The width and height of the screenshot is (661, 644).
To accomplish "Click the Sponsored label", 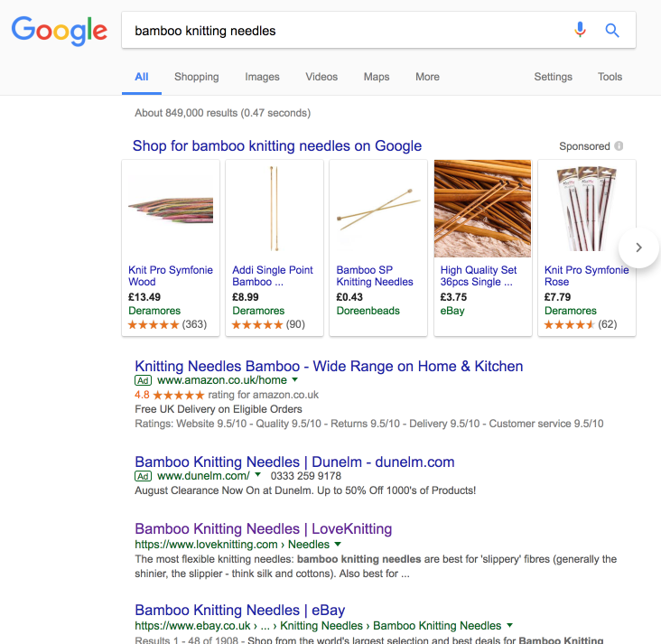I will (x=584, y=146).
